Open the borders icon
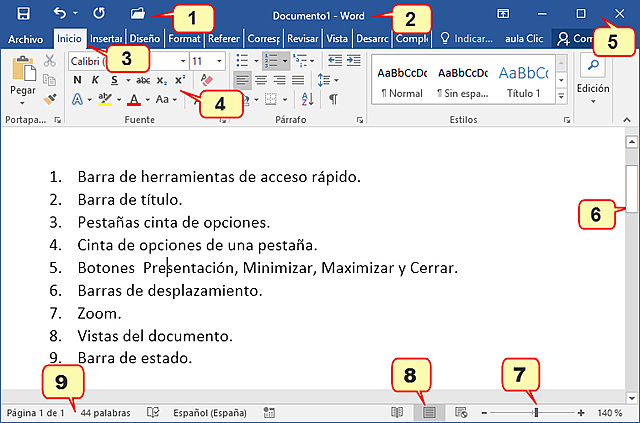 tap(271, 99)
